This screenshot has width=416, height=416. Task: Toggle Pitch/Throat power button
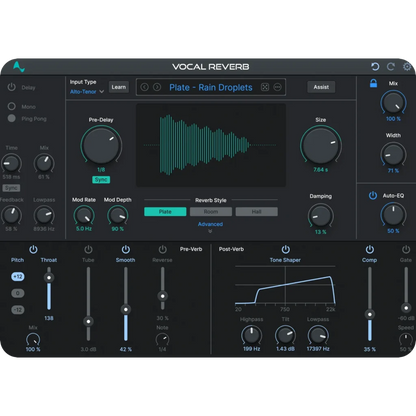(33, 249)
